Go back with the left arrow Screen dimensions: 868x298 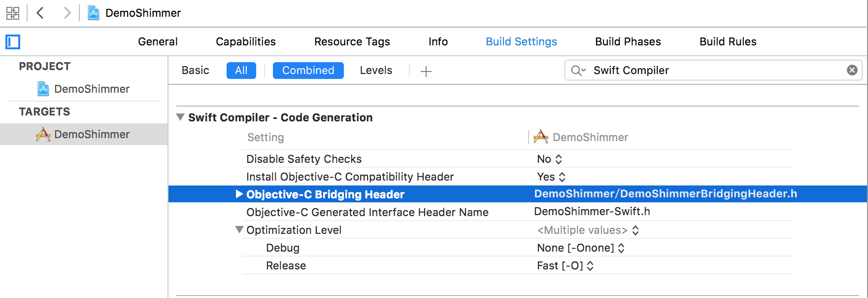[40, 13]
